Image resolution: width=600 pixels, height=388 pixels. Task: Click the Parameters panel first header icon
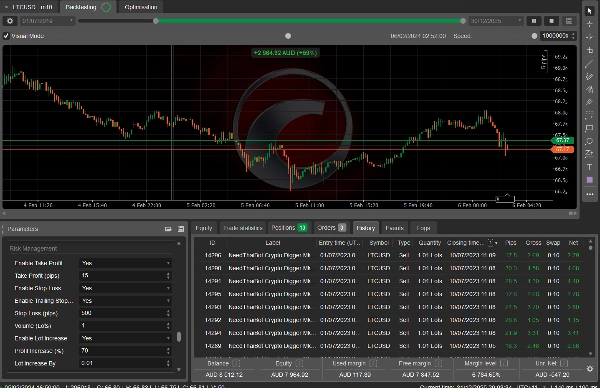(168, 229)
